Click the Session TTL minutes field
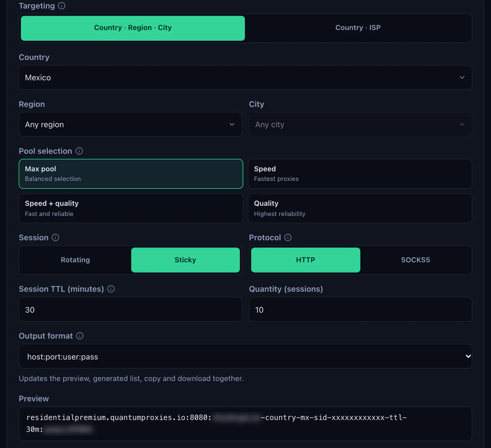The image size is (491, 448). pyautogui.click(x=130, y=309)
